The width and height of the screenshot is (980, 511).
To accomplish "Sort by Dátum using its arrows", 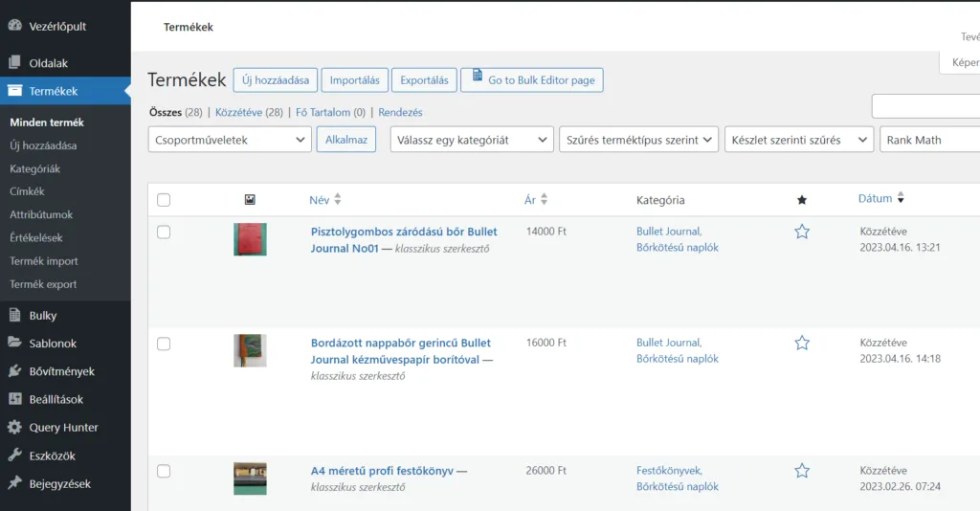I will (x=901, y=198).
